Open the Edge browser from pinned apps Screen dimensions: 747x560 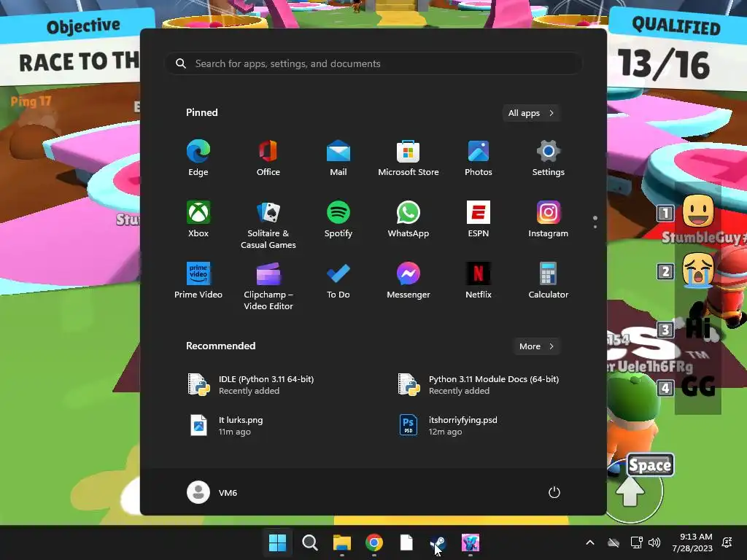pyautogui.click(x=198, y=158)
